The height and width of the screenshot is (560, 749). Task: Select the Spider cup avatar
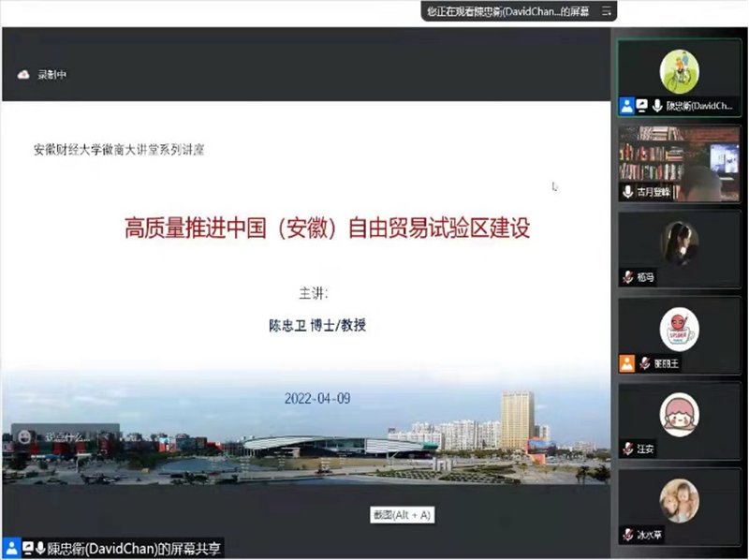coord(680,330)
